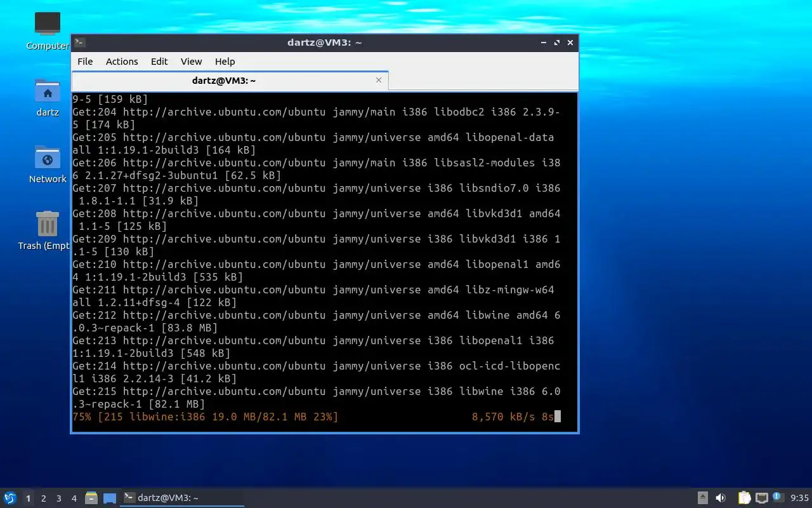Switch to workspace 4 in pager
This screenshot has width=812, height=508.
74,498
